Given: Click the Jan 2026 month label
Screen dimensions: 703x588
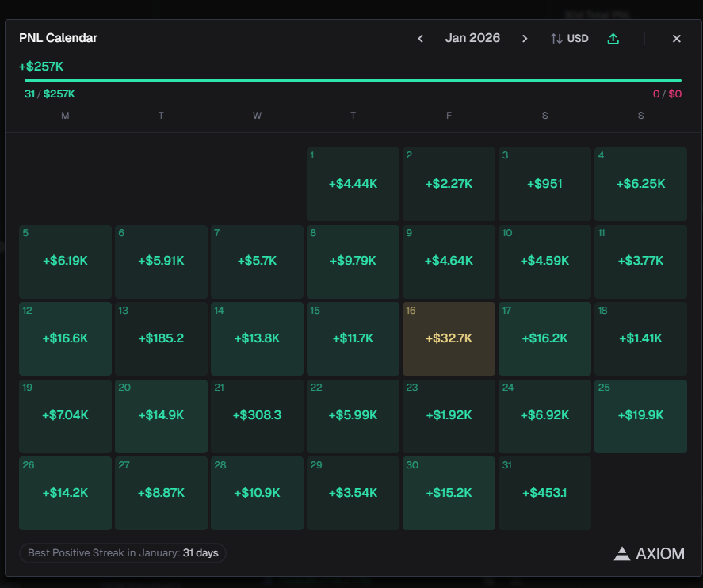Looking at the screenshot, I should click(x=472, y=38).
